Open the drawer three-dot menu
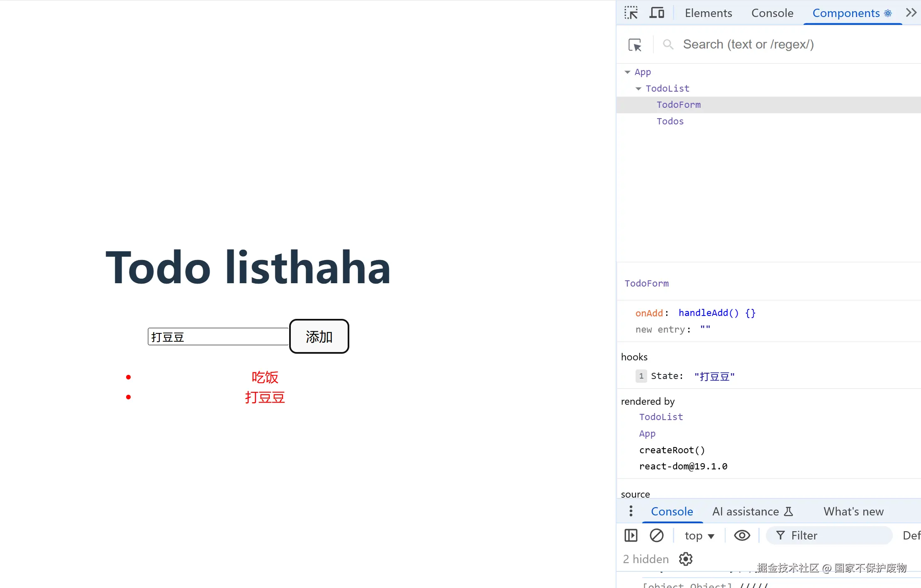 point(631,511)
